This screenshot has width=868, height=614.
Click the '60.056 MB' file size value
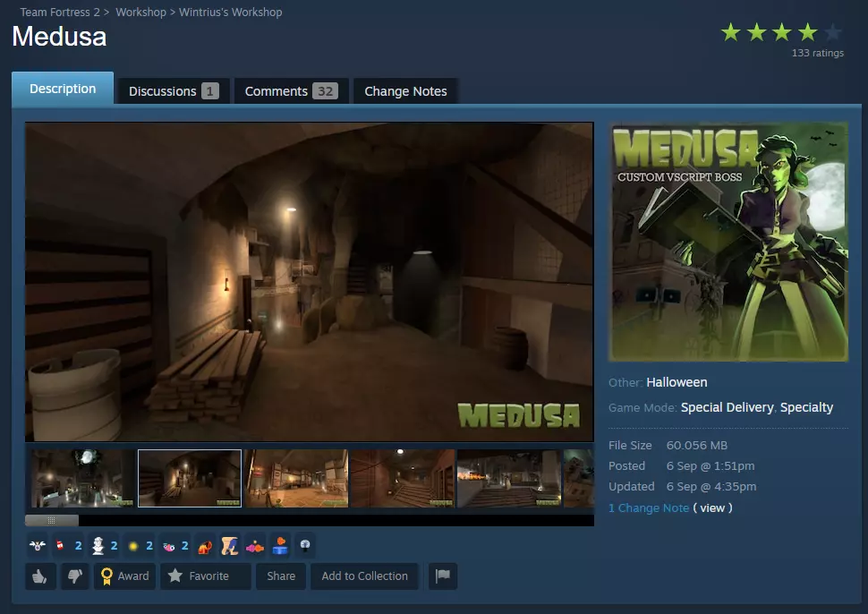coord(696,446)
